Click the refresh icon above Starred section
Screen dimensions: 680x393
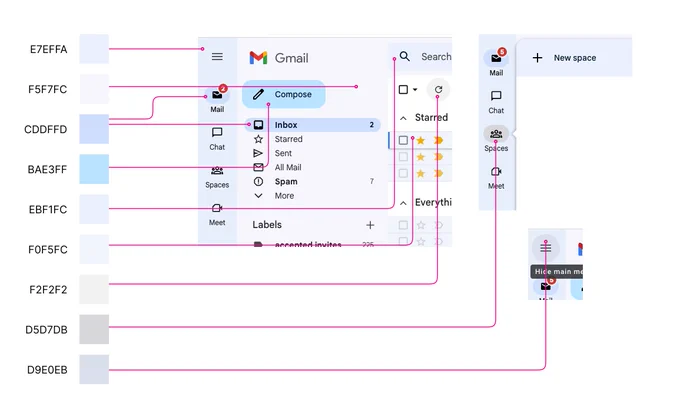pos(438,89)
